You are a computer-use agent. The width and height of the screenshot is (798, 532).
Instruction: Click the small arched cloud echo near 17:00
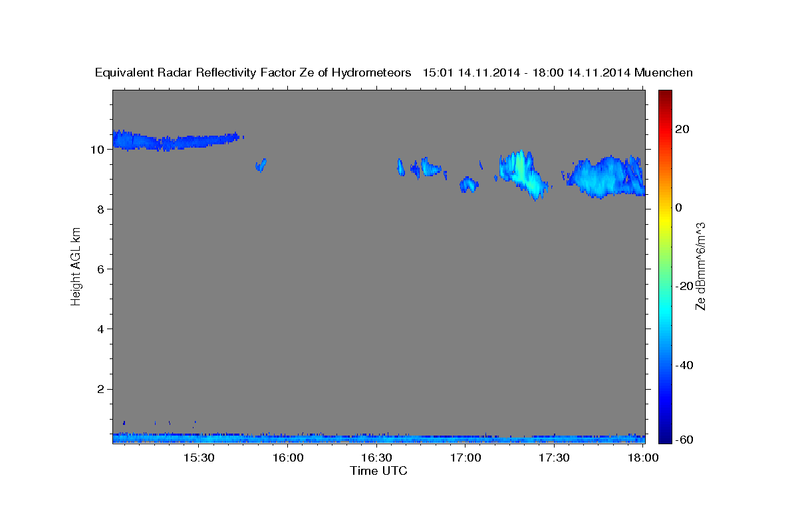click(469, 185)
